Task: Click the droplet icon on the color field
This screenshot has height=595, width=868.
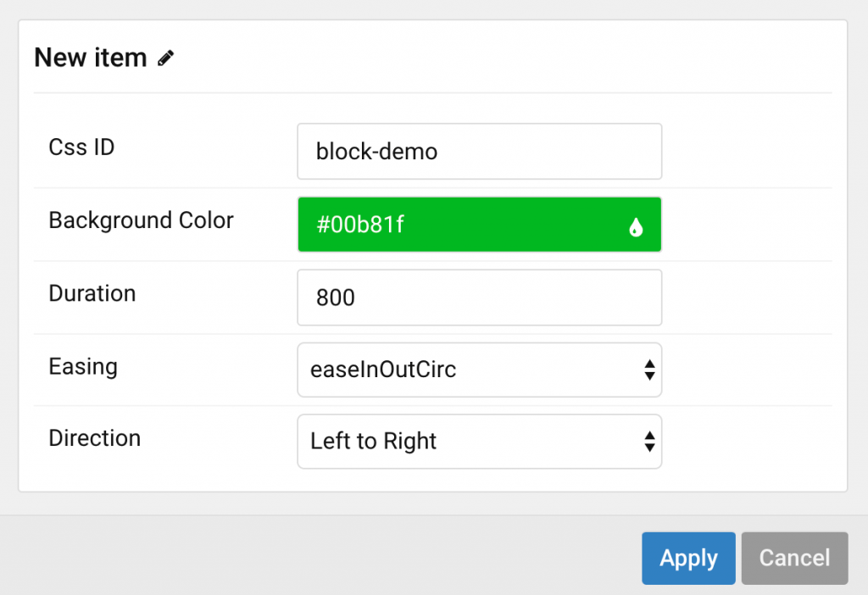Action: (x=636, y=225)
